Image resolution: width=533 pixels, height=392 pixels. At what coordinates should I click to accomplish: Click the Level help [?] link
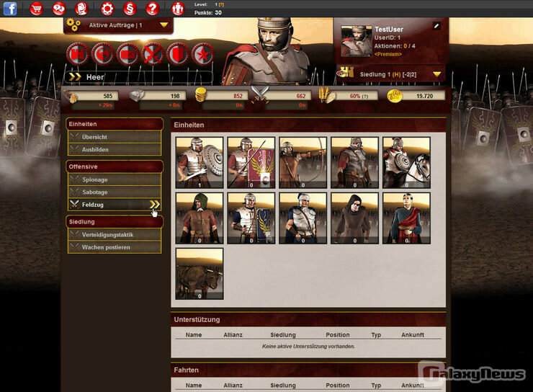222,5
